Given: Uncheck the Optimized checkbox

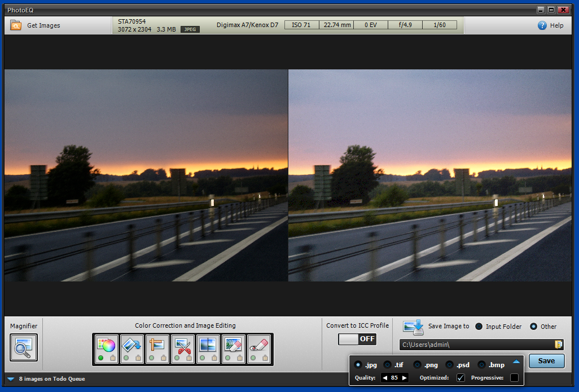Looking at the screenshot, I should 460,378.
